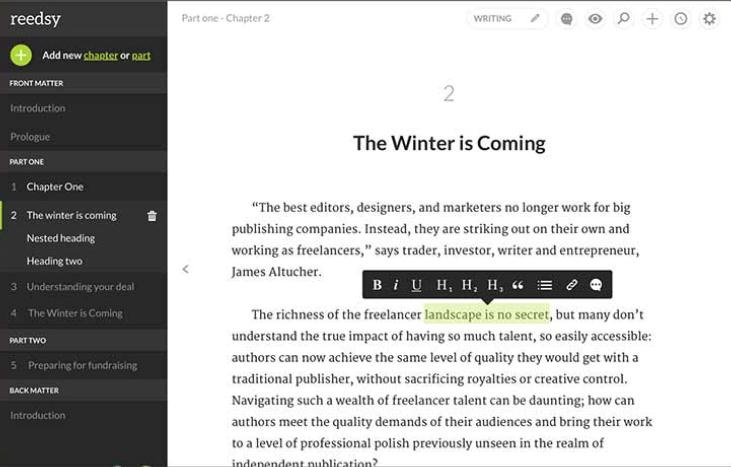731x467 pixels.
Task: Open the front matter Introduction item
Action: (x=37, y=108)
